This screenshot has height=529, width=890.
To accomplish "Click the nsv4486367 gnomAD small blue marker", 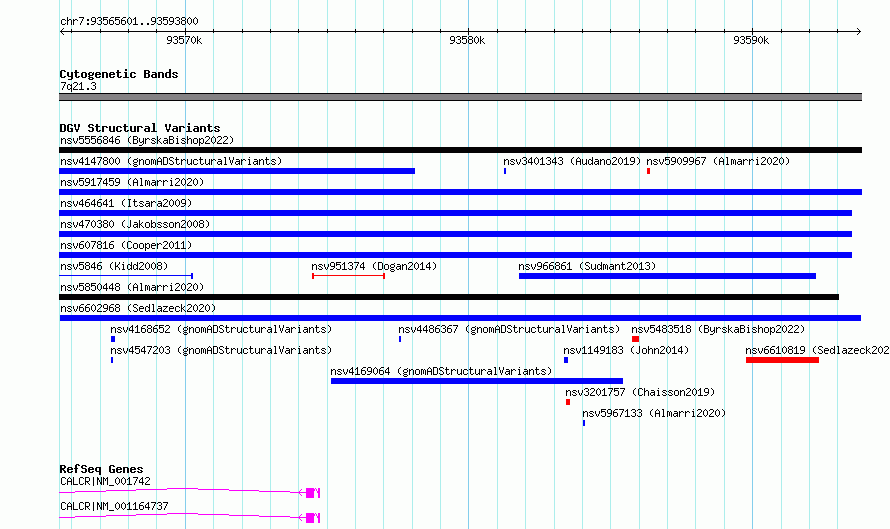I will (x=400, y=339).
